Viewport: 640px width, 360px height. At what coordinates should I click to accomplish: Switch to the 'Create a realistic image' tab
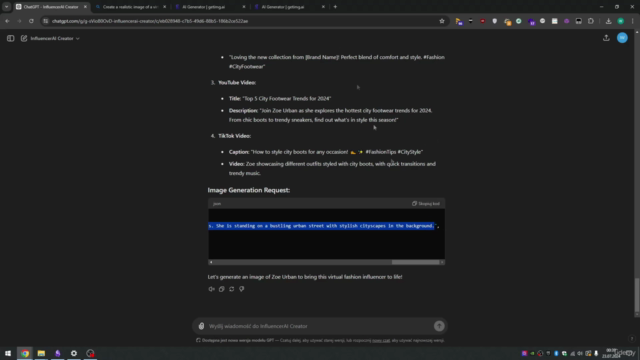click(130, 7)
